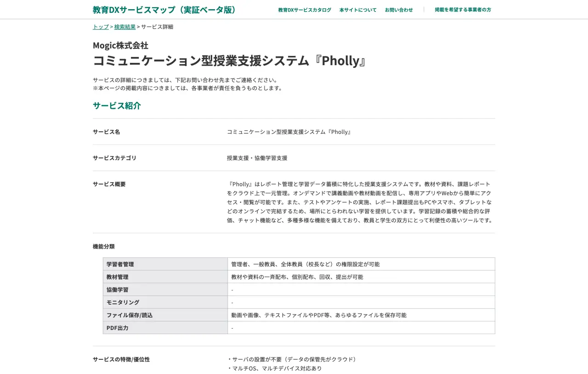Viewport: 588px width, 374px height.
Task: Click the PDF出力 table header cell
Action: coord(165,328)
